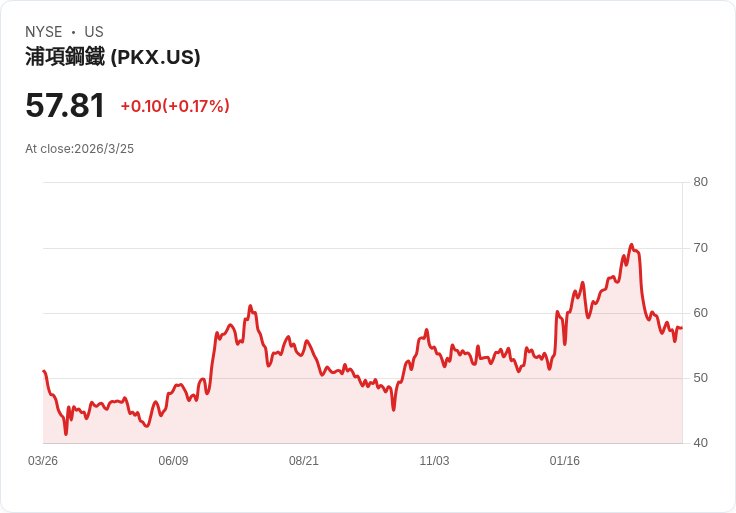Click the 11/03 date on x-axis

(434, 461)
